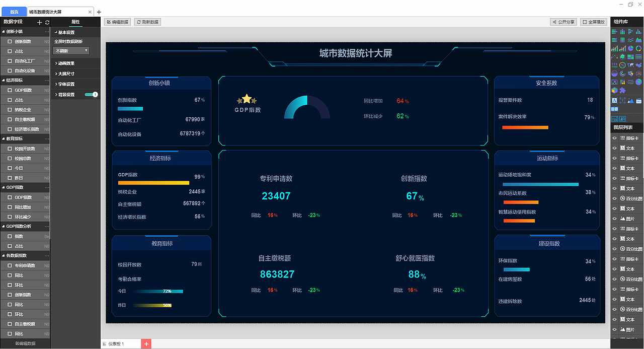Click the 刷新数据 button
The width and height of the screenshot is (644, 349).
[x=147, y=22]
